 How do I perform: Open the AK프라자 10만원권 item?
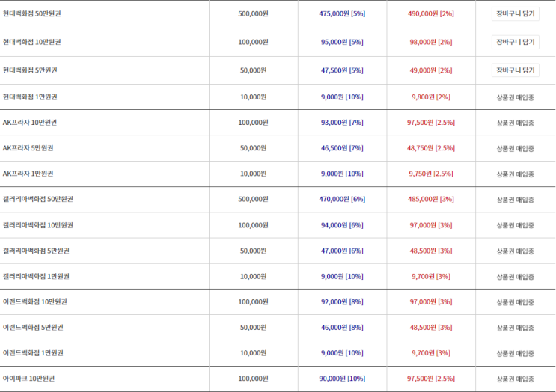[x=30, y=123]
